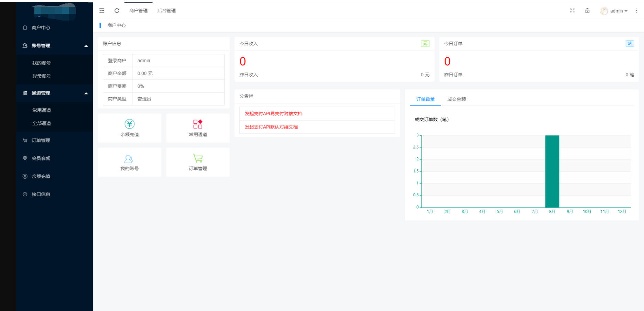Go to 全部通道 in sidebar

(42, 123)
